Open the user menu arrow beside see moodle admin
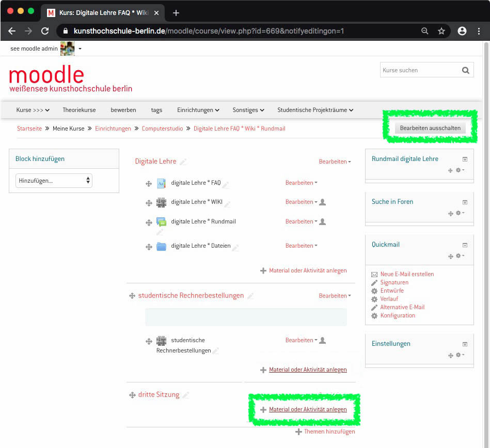Screen dimensions: 490x448 [x=80, y=49]
